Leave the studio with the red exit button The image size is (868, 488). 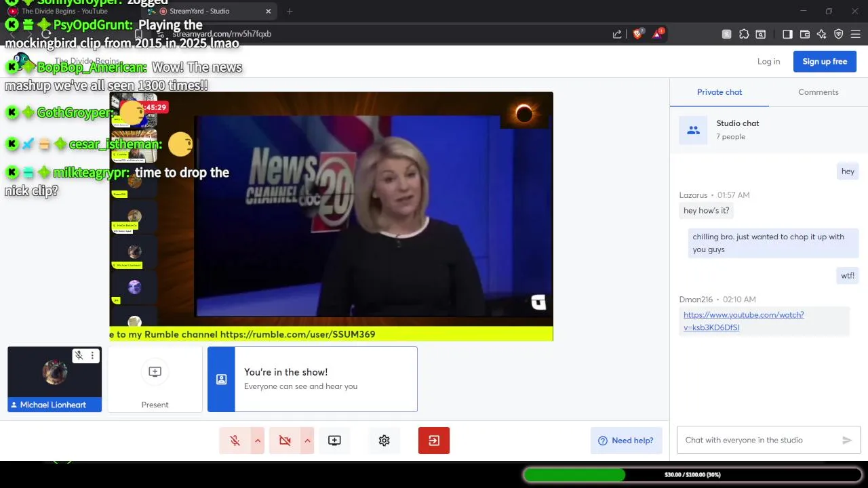(434, 441)
